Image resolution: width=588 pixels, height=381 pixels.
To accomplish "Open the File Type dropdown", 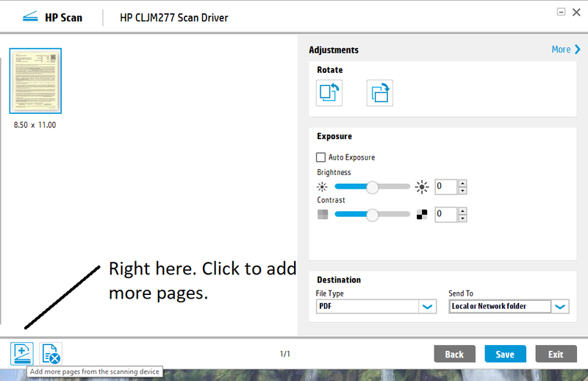I will (428, 307).
